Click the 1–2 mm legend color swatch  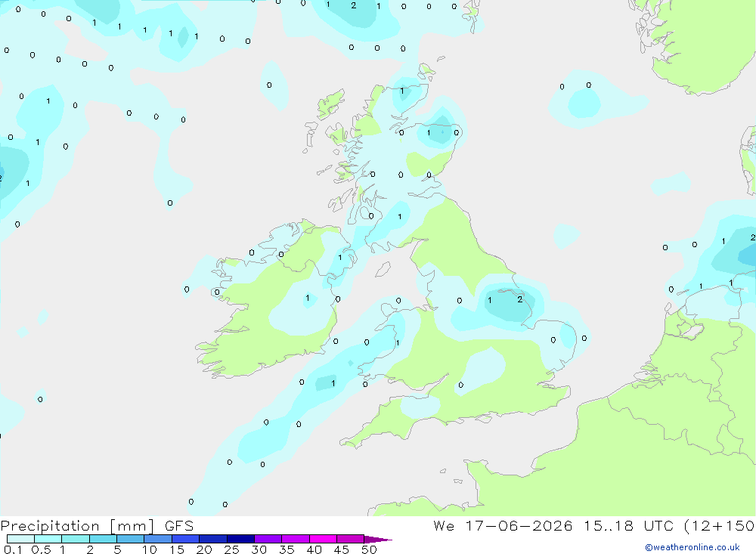[76, 539]
